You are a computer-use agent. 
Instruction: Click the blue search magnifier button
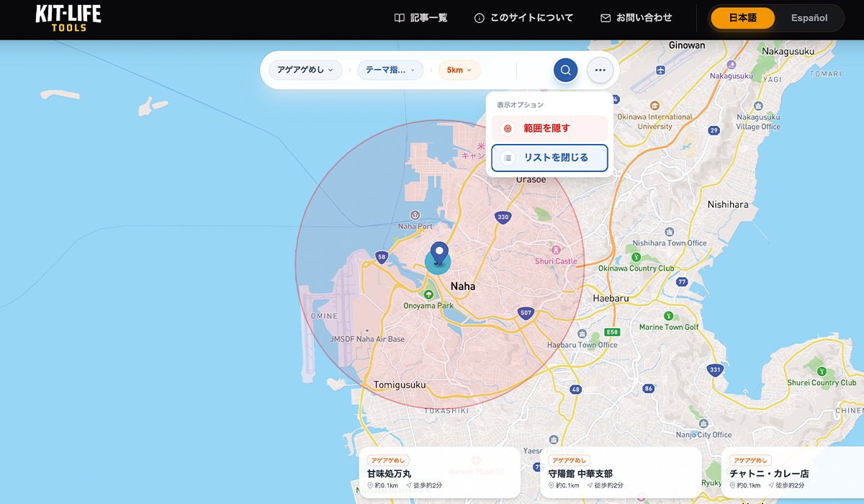coord(565,70)
